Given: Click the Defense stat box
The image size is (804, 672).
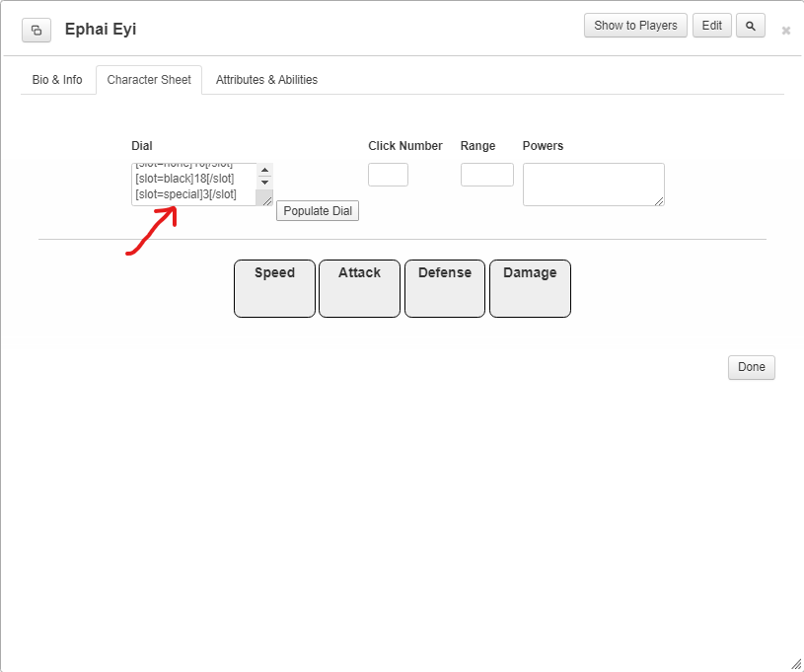Looking at the screenshot, I should click(x=445, y=288).
